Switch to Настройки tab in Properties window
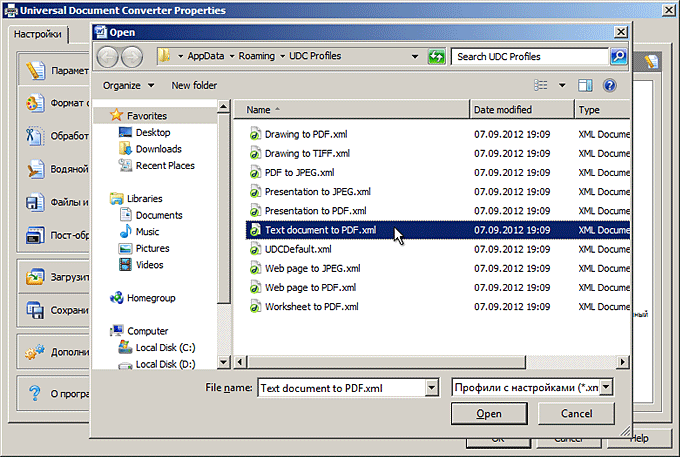680x457 pixels. [x=38, y=34]
